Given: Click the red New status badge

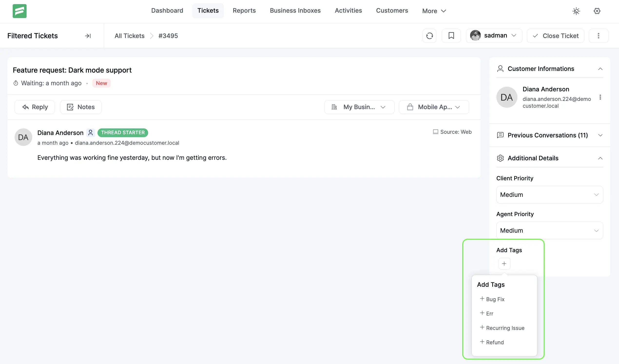Looking at the screenshot, I should [101, 83].
